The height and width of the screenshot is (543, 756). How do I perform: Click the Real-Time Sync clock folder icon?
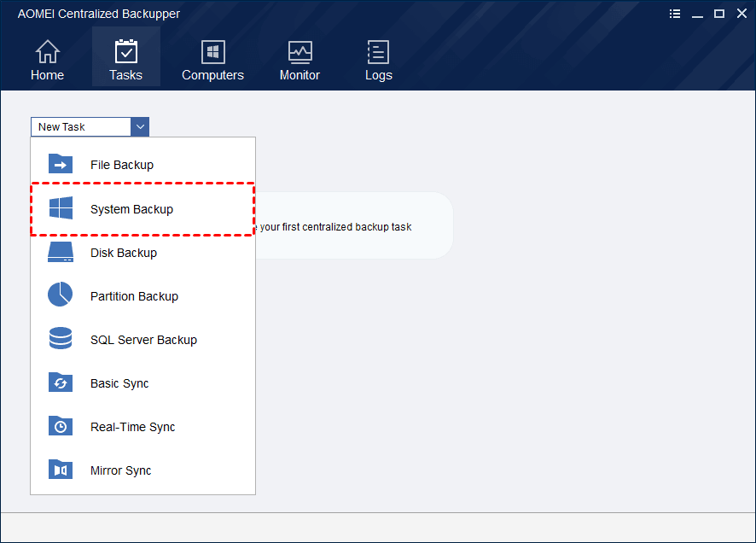(61, 426)
